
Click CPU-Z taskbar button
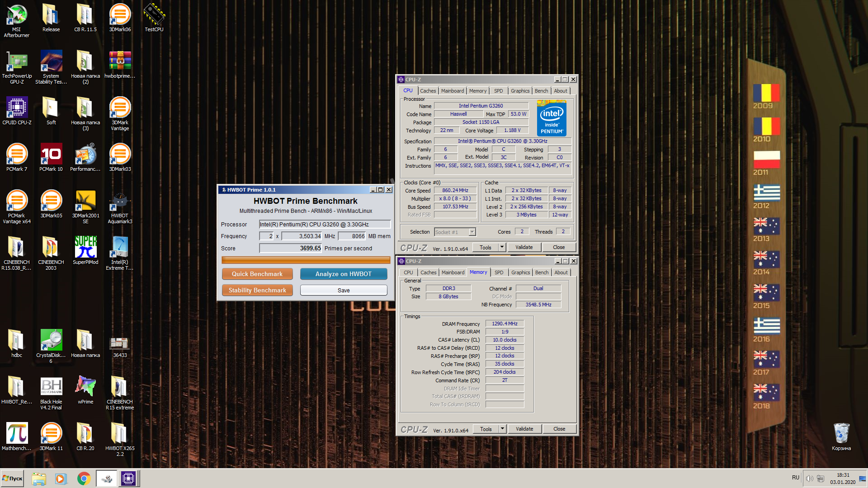[128, 479]
